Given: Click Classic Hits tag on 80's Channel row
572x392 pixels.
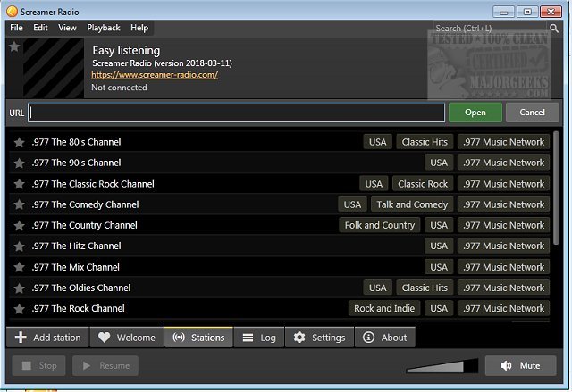Looking at the screenshot, I should click(x=425, y=142).
